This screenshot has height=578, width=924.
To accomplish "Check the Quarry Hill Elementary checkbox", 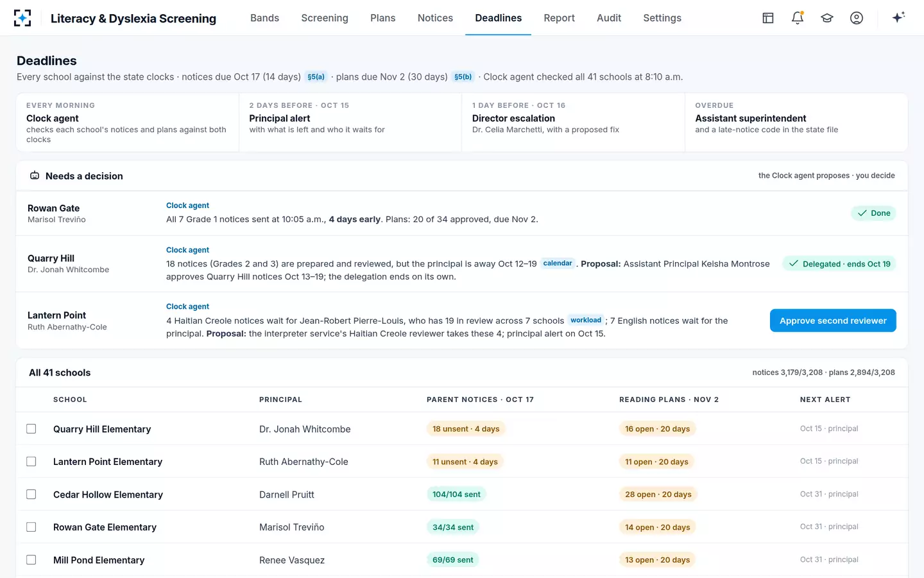I will pyautogui.click(x=31, y=428).
